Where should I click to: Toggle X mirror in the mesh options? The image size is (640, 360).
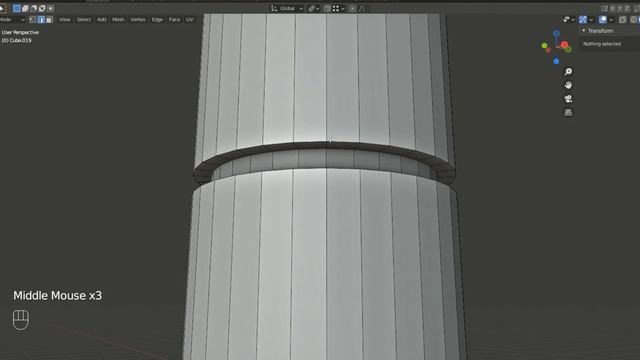coord(612,8)
